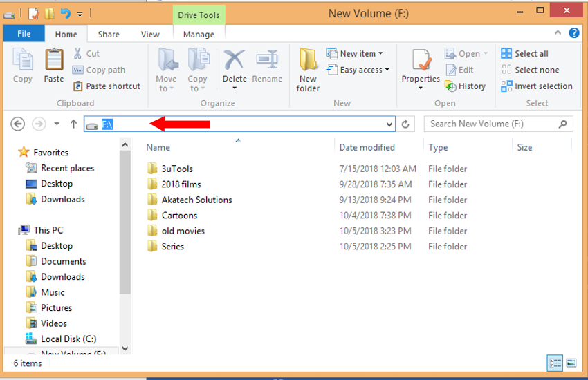Select the Akatech Solutions folder
This screenshot has width=588, height=380.
[190, 200]
